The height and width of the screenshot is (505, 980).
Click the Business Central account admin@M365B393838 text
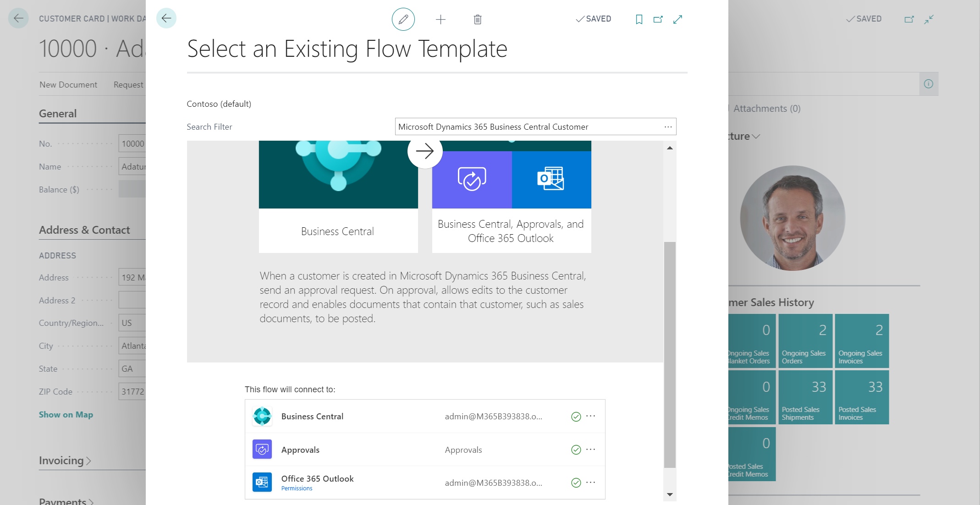click(x=494, y=417)
